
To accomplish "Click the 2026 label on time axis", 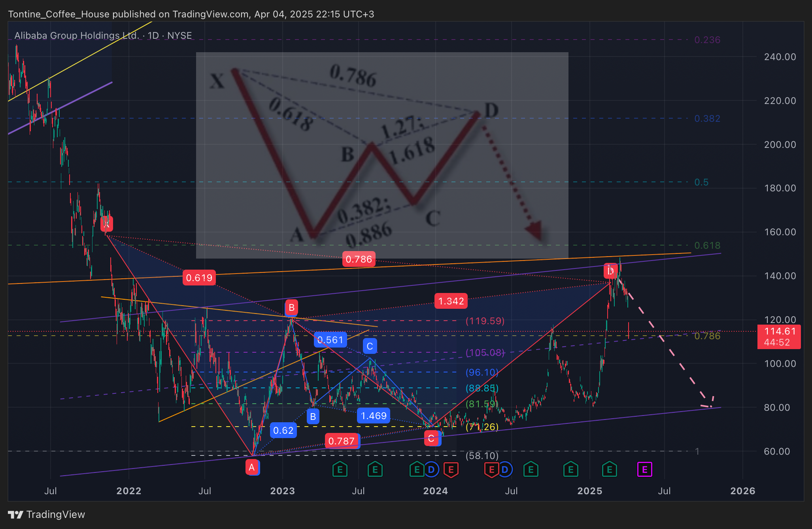I will [x=742, y=491].
